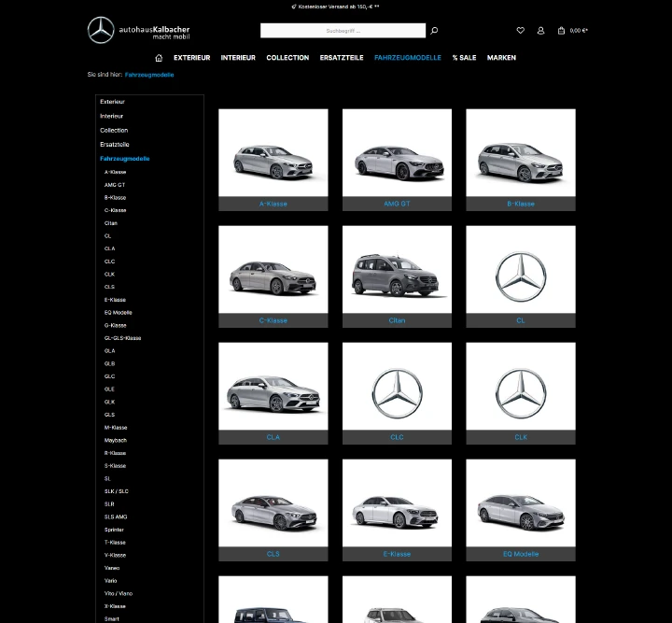Click the AMG GT caption link
The image size is (672, 623).
click(x=397, y=204)
